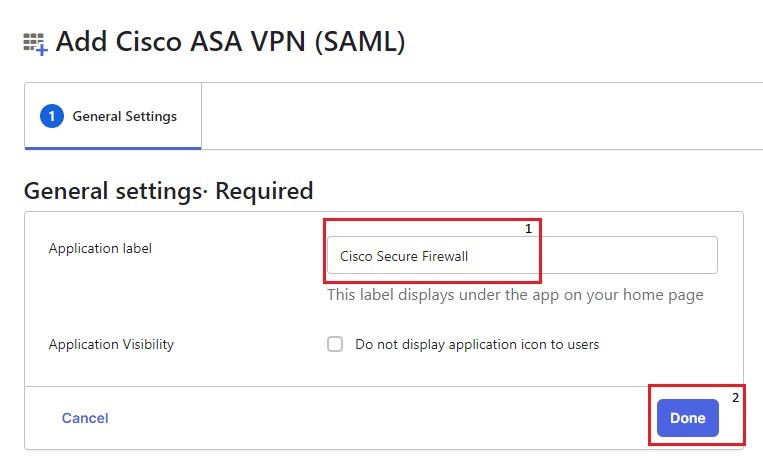Click the 'Add Cisco ASA VPN (SAML)' heading
763x475 pixels.
click(230, 42)
